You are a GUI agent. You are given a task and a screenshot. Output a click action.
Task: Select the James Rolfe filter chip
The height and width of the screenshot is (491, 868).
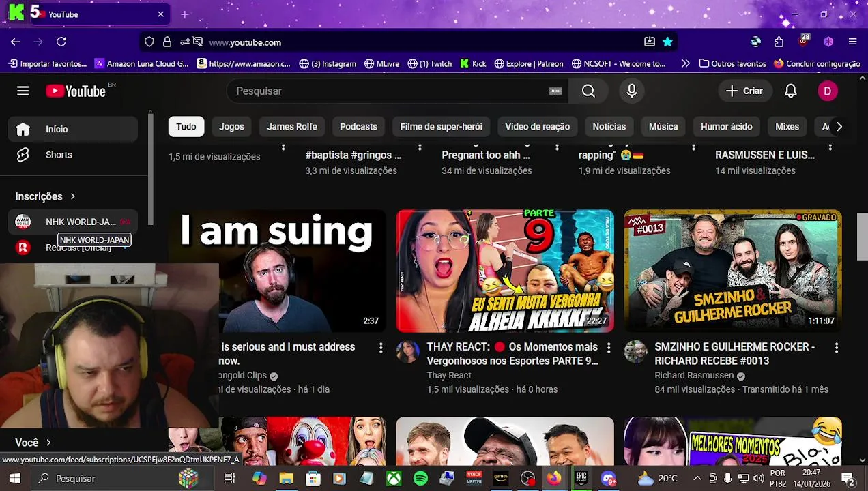(292, 127)
